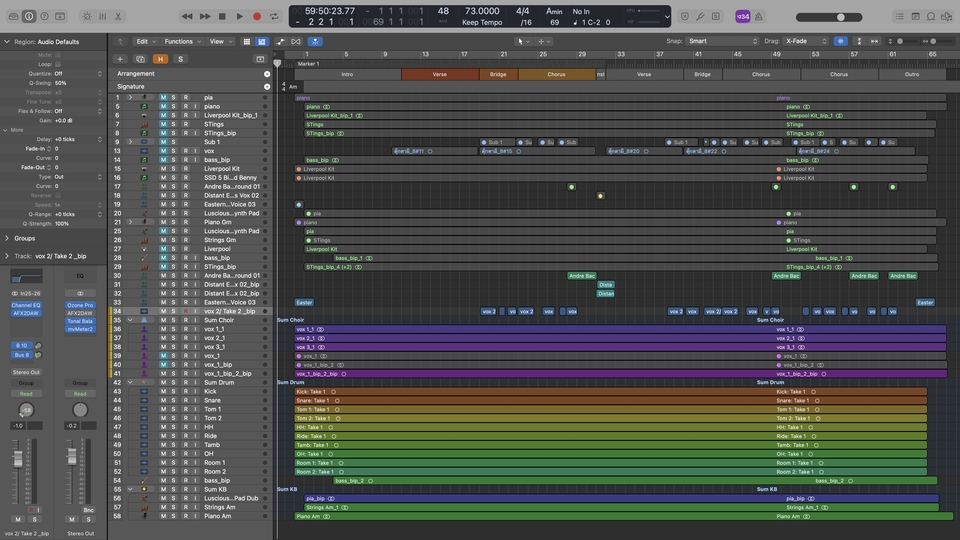Open the Edit menu in tracks area

145,41
